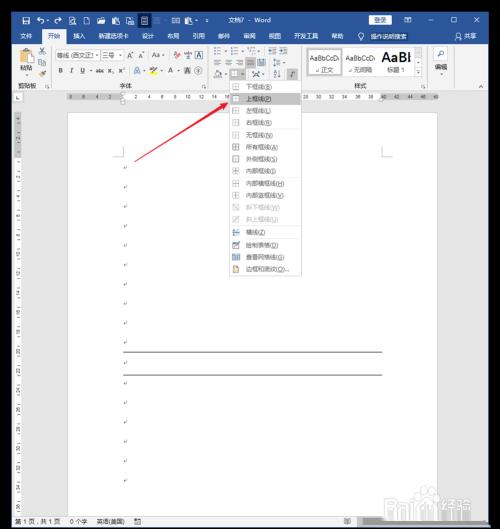Apply paragraph shading fill bucket
This screenshot has width=500, height=529.
coord(218,74)
